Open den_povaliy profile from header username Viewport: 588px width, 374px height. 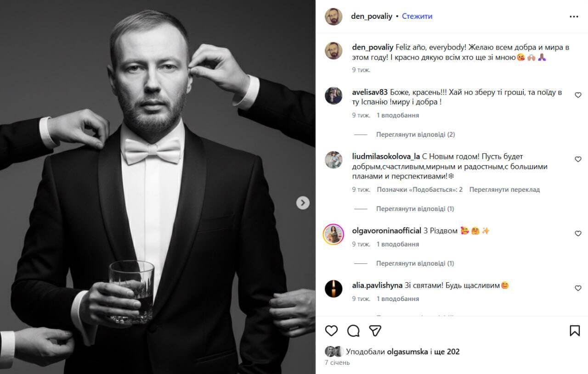click(x=371, y=16)
